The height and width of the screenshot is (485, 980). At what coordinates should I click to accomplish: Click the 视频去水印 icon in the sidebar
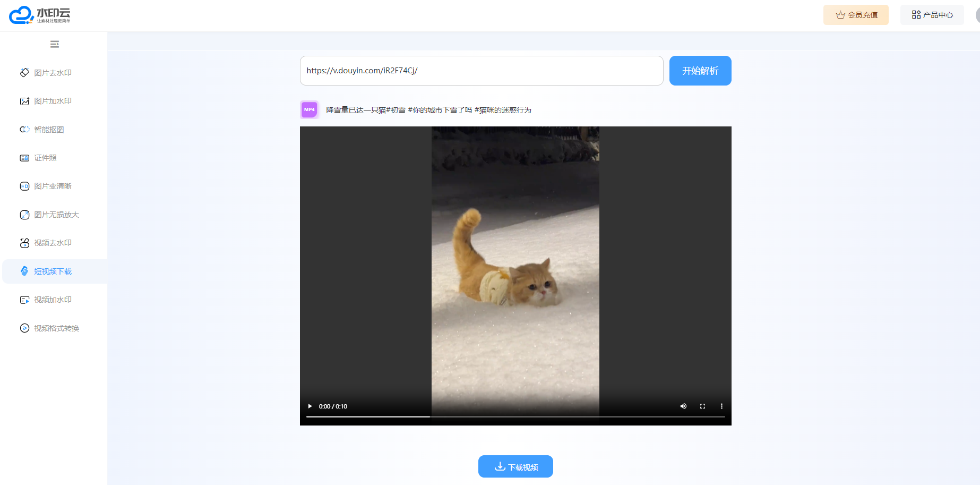click(24, 243)
